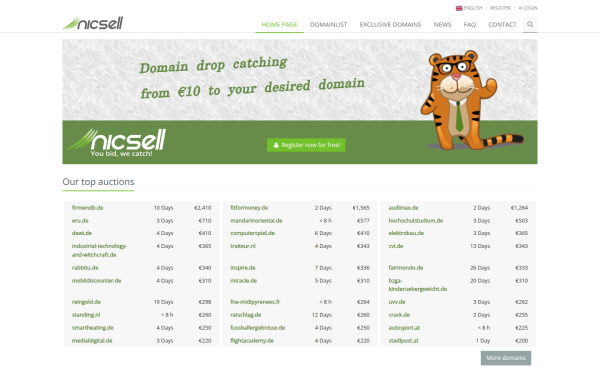Open the search magnifier icon
The height and width of the screenshot is (375, 600).
point(530,24)
